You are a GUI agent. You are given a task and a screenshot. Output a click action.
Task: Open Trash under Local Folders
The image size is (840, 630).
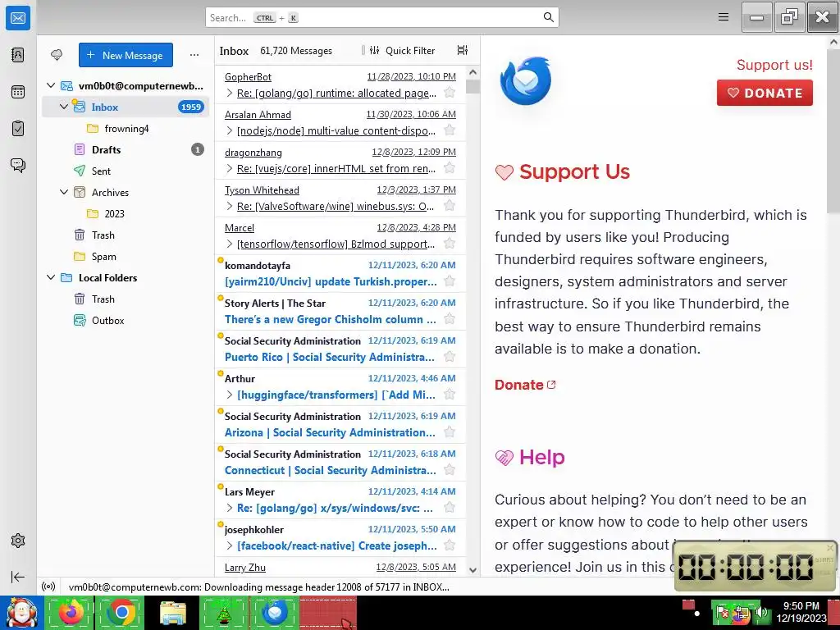126,299
